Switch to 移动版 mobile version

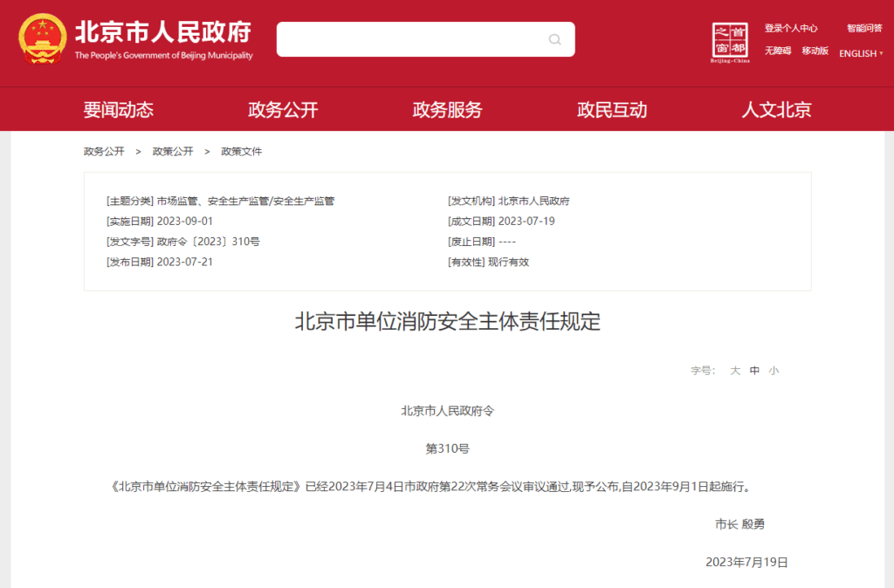coord(815,51)
